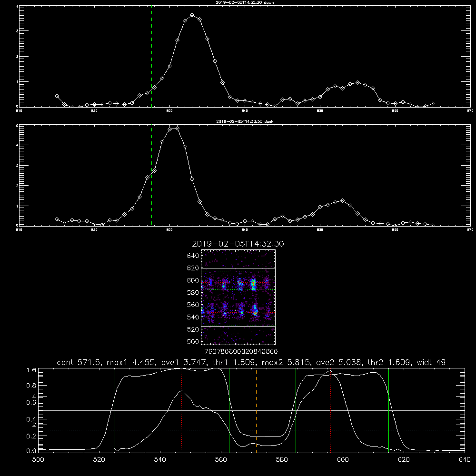Click the bottom plot x-axis label 620
The image size is (476, 476).
[x=404, y=460]
